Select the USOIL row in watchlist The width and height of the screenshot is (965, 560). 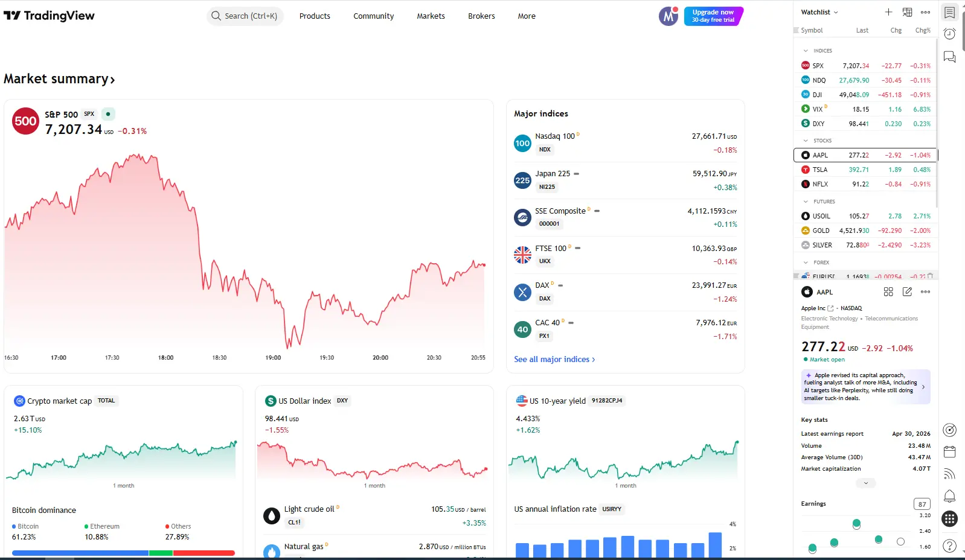point(865,216)
